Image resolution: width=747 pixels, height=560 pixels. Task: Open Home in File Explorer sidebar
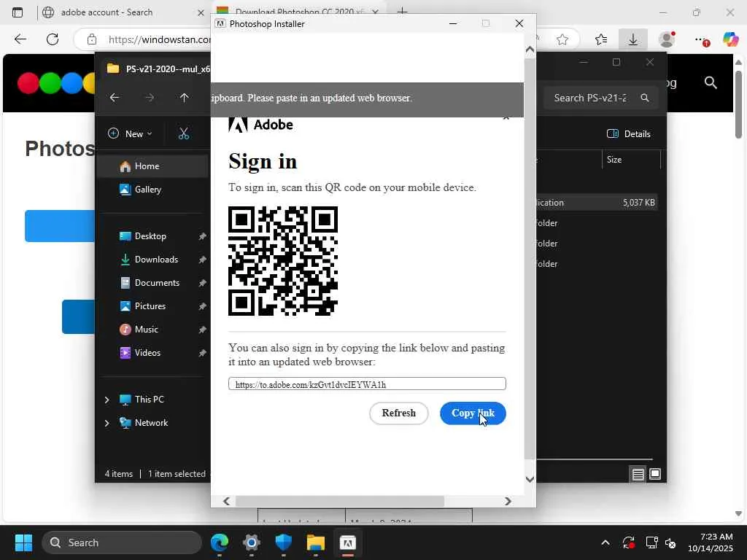click(152, 166)
